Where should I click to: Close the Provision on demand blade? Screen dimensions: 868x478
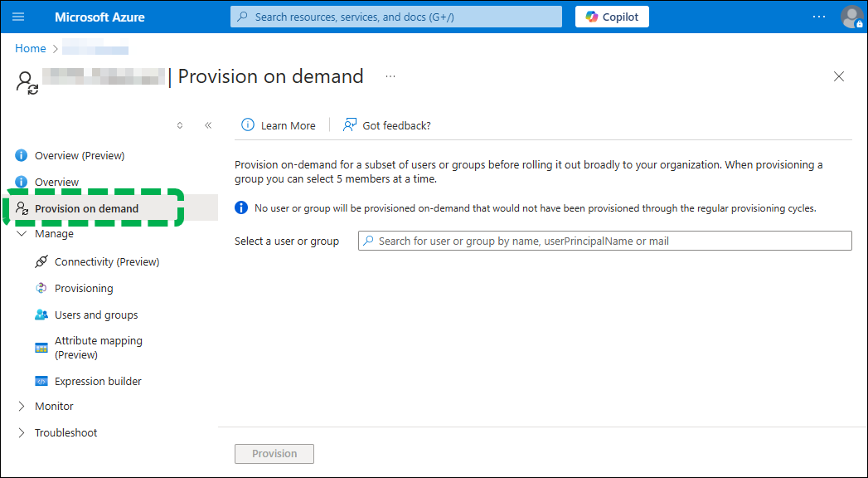tap(839, 76)
